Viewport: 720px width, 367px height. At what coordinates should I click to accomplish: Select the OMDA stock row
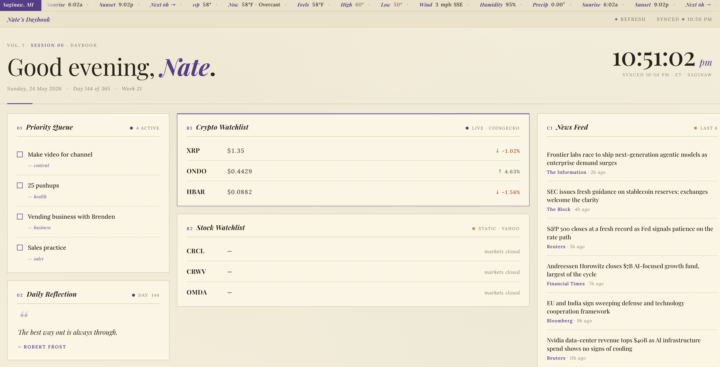coord(353,293)
